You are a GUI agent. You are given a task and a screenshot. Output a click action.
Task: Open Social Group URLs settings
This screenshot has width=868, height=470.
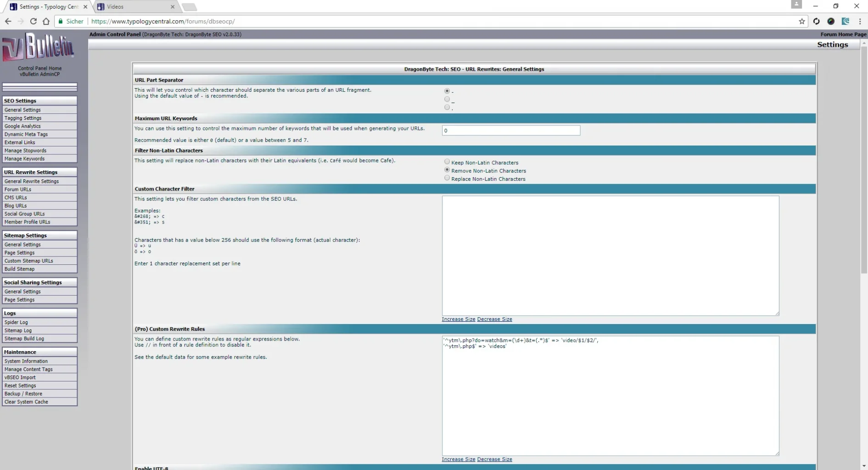pos(39,214)
